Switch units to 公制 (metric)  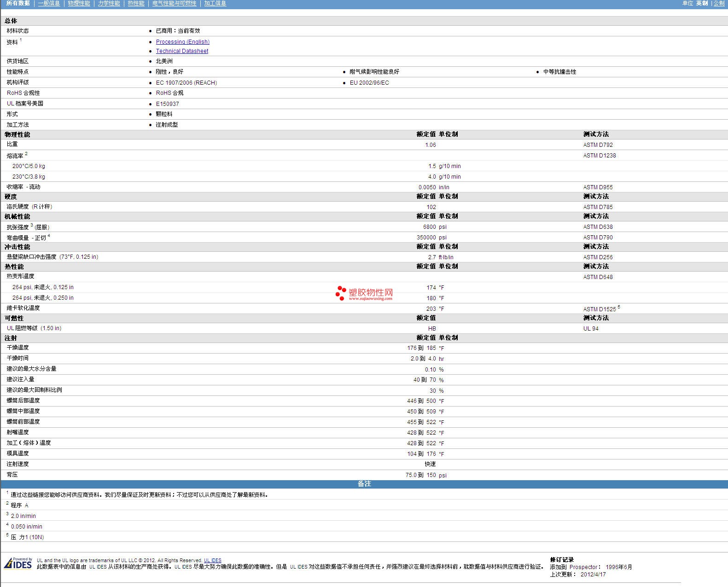(x=719, y=3)
